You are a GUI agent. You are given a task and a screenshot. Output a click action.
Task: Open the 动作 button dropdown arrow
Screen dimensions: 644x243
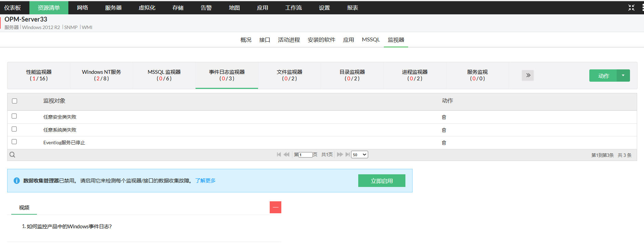pos(623,76)
